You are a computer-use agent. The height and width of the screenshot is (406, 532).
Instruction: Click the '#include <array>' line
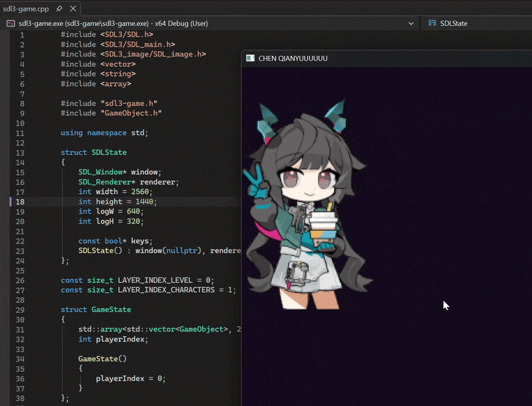click(x=96, y=84)
